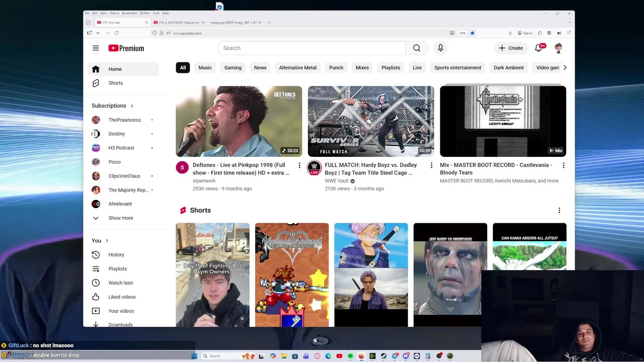This screenshot has width=644, height=362.
Task: Click the YouTube search input field
Action: click(x=311, y=48)
